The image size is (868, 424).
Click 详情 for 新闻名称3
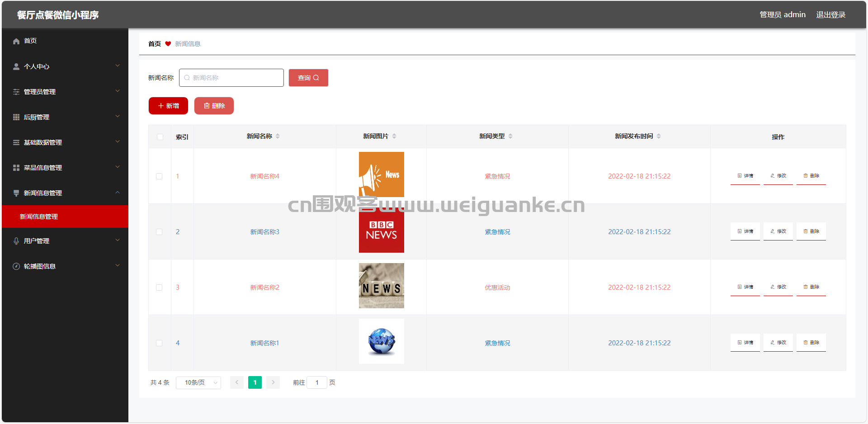click(745, 231)
